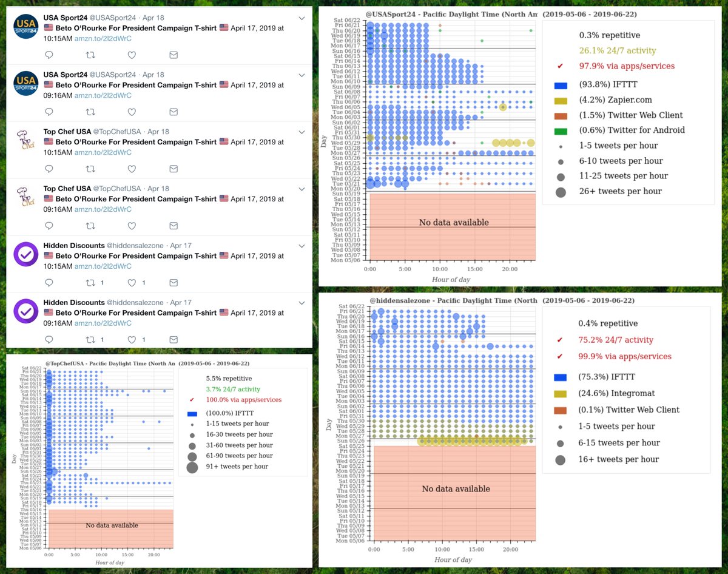Open chevron menu on Top Chef USA's 10:15AM tweet
This screenshot has height=574, width=728.
[302, 132]
